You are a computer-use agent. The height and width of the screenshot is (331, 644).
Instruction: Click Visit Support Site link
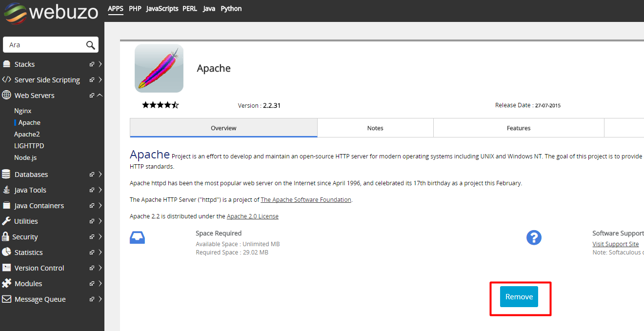[616, 244]
